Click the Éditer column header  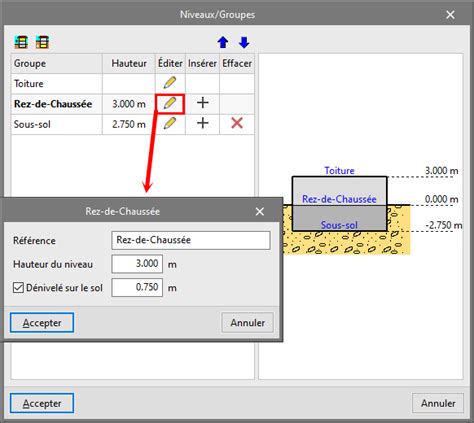coord(170,64)
